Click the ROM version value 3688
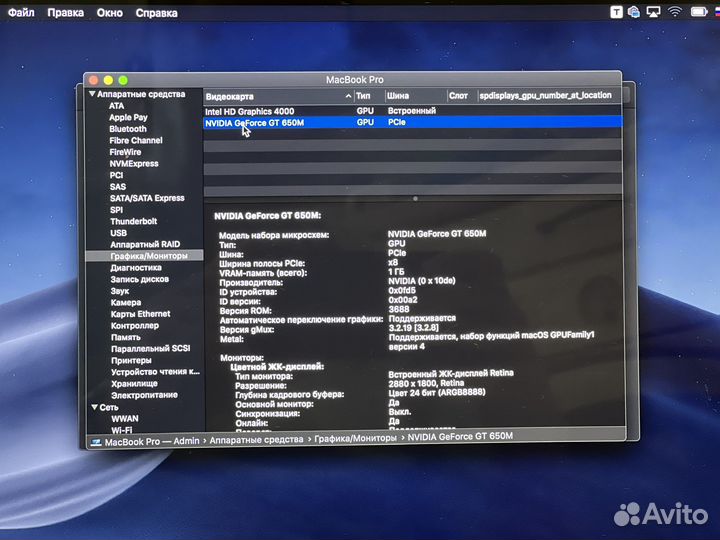Screen dimensions: 720x540 [x=399, y=309]
